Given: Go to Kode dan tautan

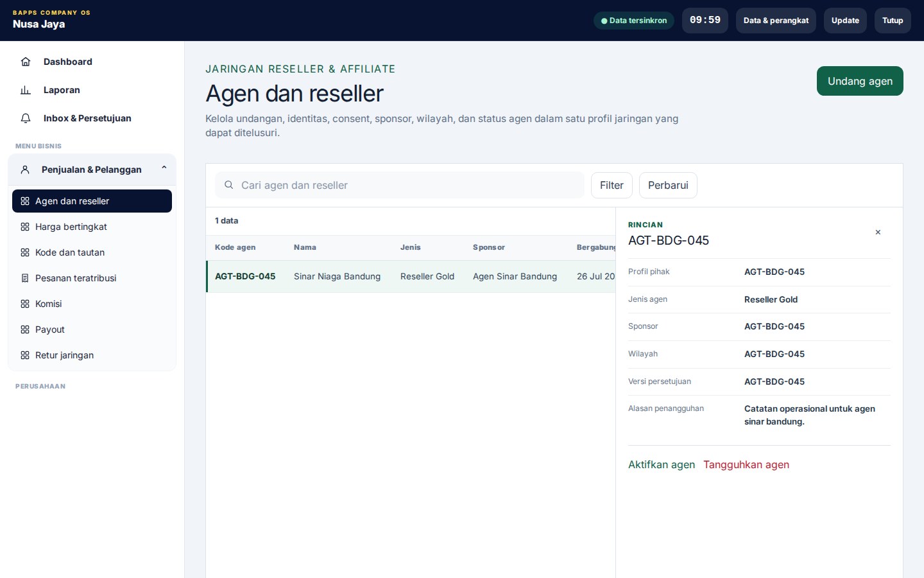Looking at the screenshot, I should pyautogui.click(x=92, y=252).
